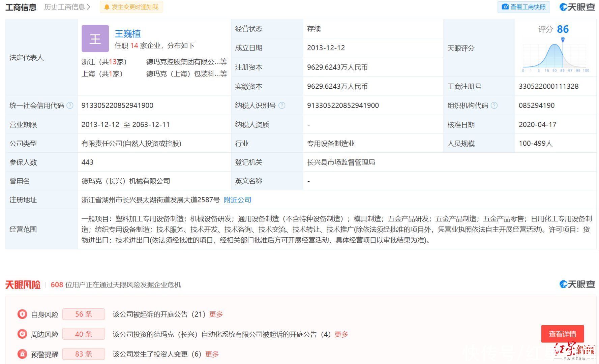Click 曾用名 德玛克（长兴）机械有限公司
Screen dimensions: 599x364
[x=126, y=181]
